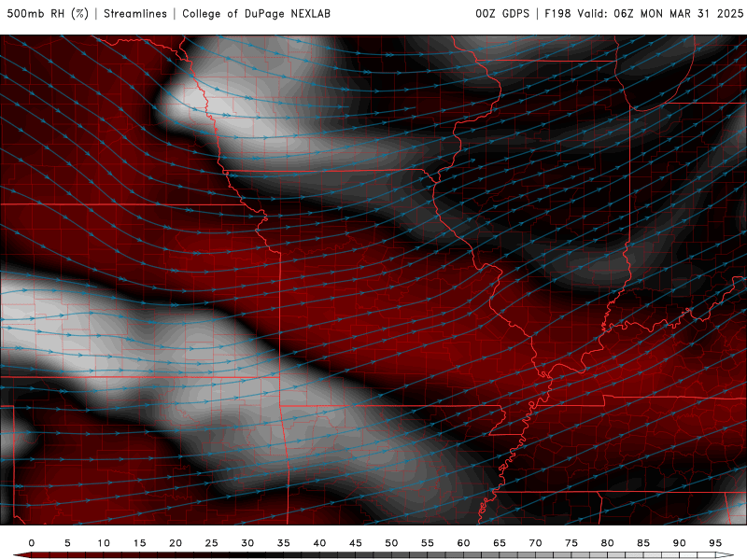Select the '20' legend value

point(176,543)
